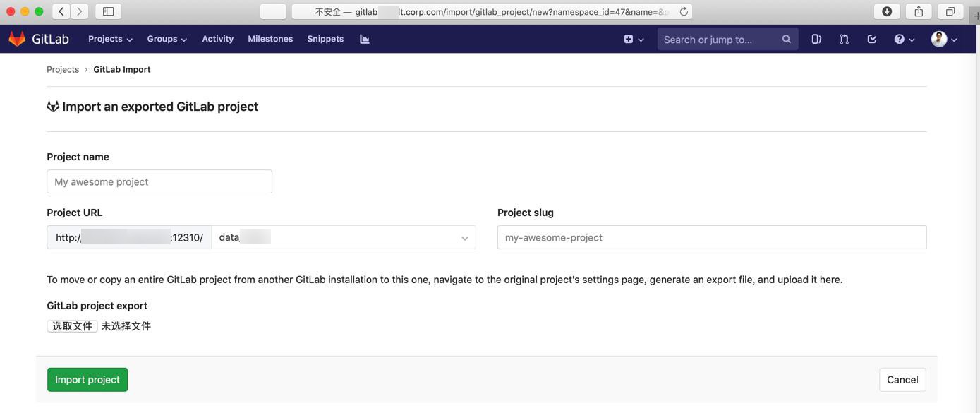Viewport: 980px width, 413px height.
Task: Open the Projects dropdown menu
Action: click(110, 39)
